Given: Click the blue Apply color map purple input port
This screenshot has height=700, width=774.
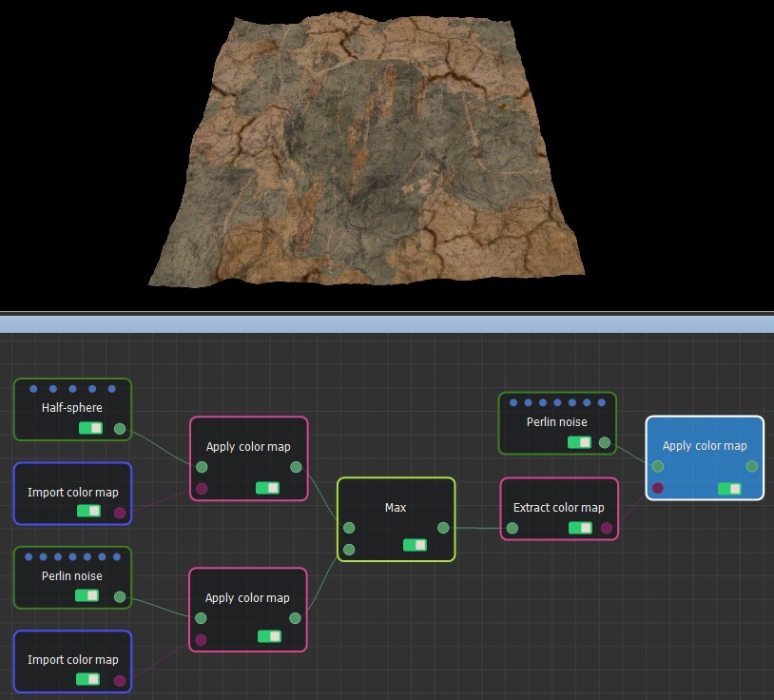Looking at the screenshot, I should coord(658,489).
